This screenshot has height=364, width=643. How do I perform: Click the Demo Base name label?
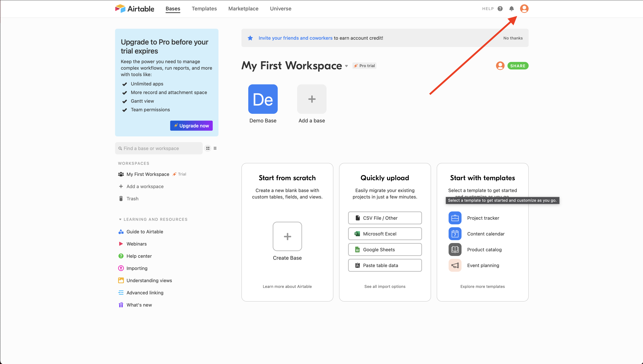263,120
